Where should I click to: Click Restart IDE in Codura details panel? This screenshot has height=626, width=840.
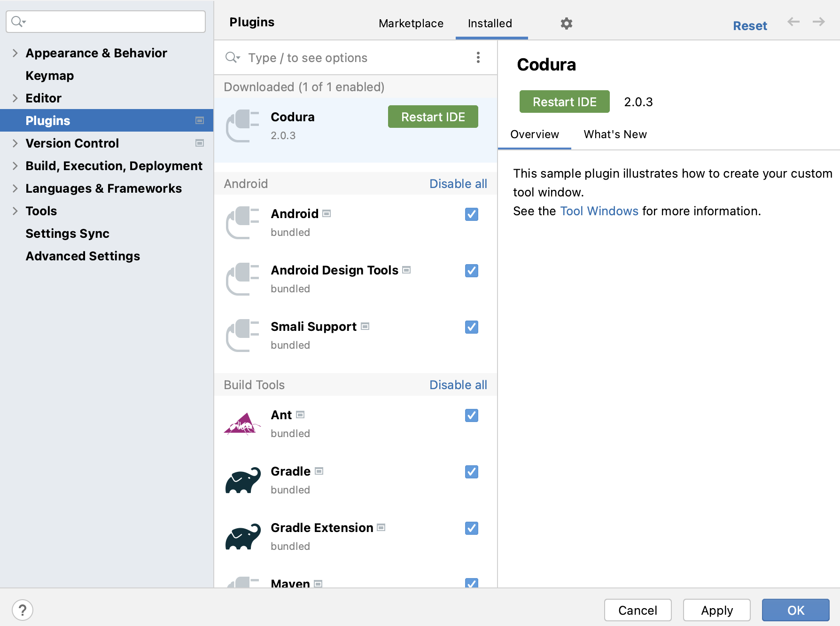(565, 102)
